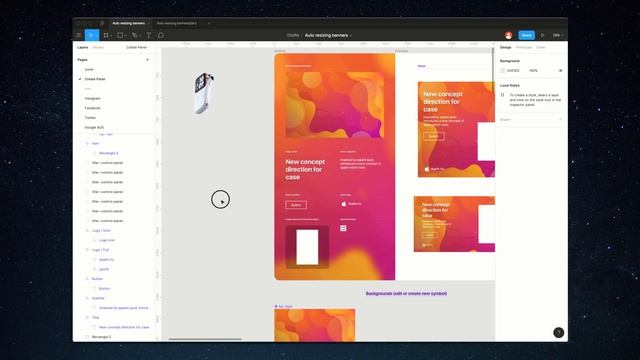Screen dimensions: 640x360
Task: Select the Rectangle shape tool
Action: click(120, 36)
